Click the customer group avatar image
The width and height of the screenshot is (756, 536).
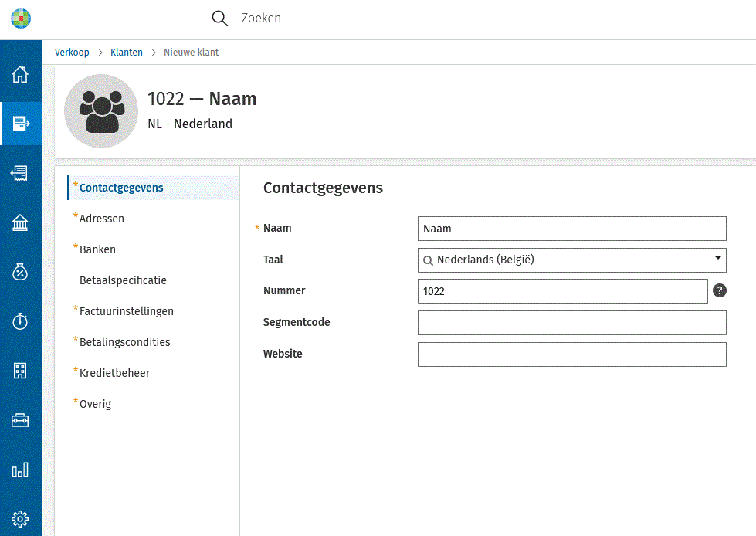coord(101,111)
